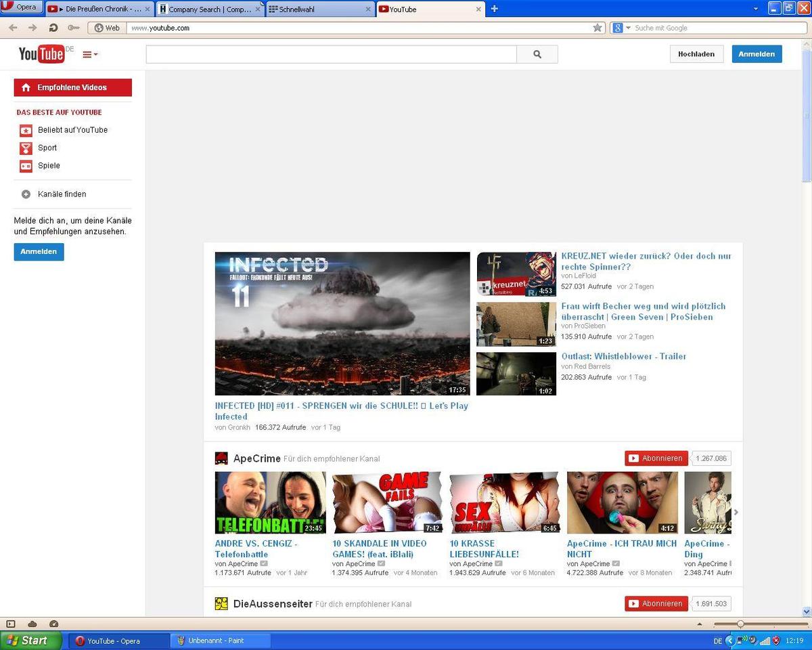Viewport: 812px width, 650px height.
Task: Adjust the page zoom slider
Action: (740, 624)
